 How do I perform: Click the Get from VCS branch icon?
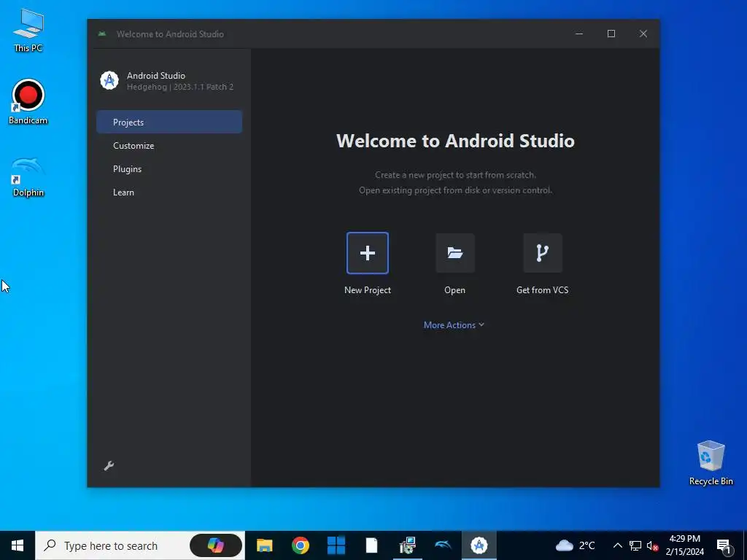click(x=542, y=253)
